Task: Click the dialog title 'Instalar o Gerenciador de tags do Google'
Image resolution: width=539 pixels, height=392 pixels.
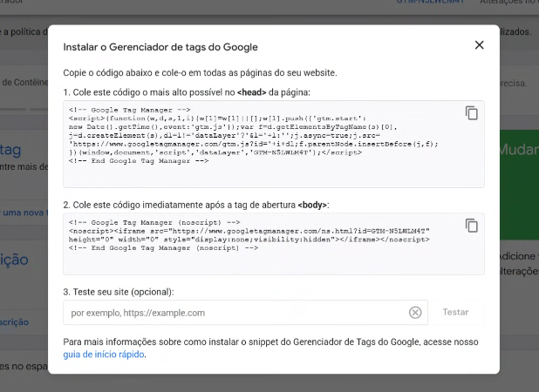Action: tap(160, 47)
